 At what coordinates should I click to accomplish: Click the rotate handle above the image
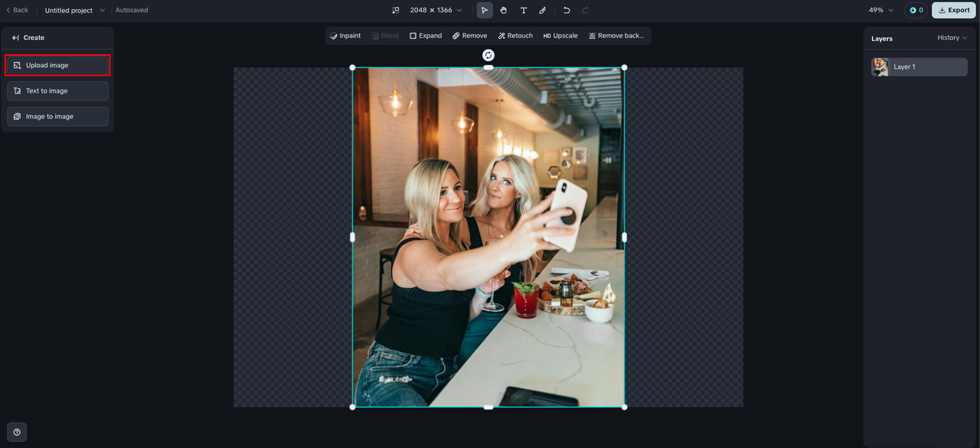coord(488,55)
